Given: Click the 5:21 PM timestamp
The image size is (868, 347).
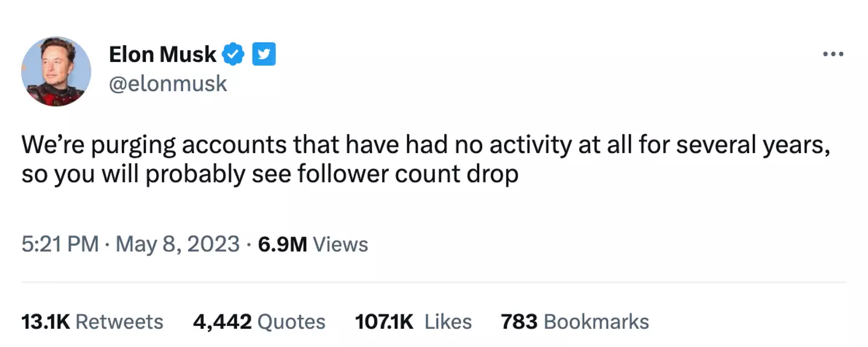Looking at the screenshot, I should pos(60,244).
